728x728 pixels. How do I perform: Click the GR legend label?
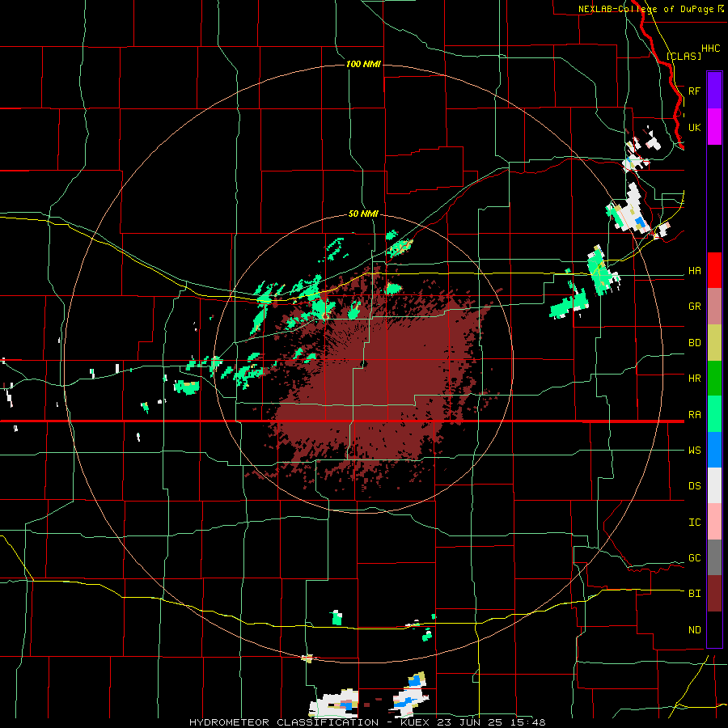[694, 307]
